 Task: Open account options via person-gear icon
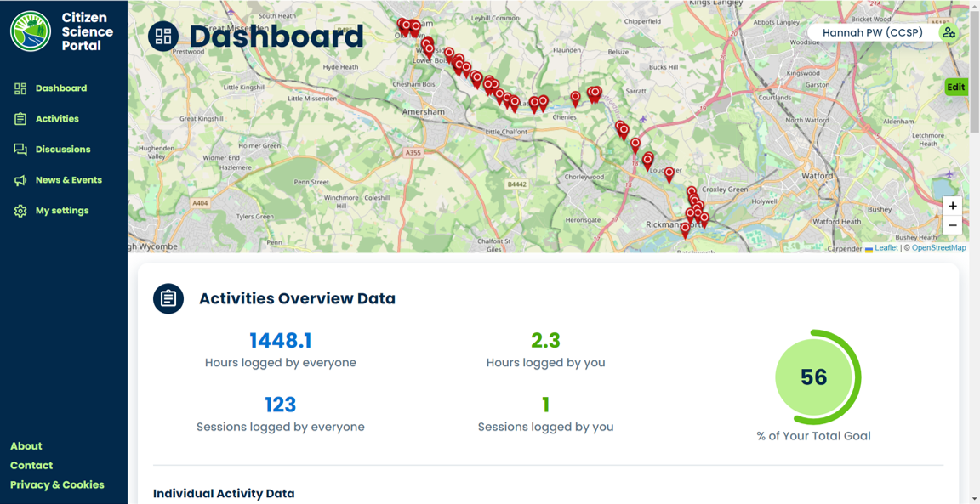click(x=947, y=31)
